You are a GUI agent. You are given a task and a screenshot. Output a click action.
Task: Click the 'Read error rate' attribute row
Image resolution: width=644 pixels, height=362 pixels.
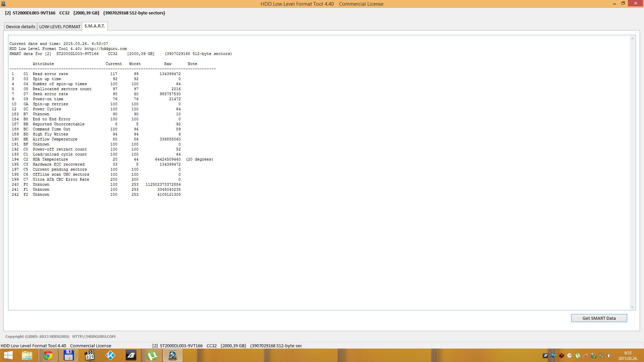(96, 74)
